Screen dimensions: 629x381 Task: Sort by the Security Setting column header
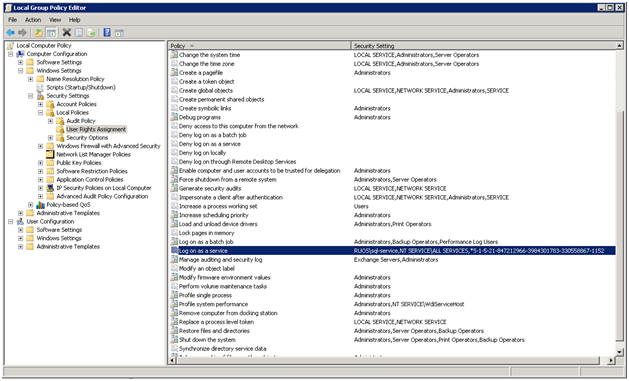(483, 46)
